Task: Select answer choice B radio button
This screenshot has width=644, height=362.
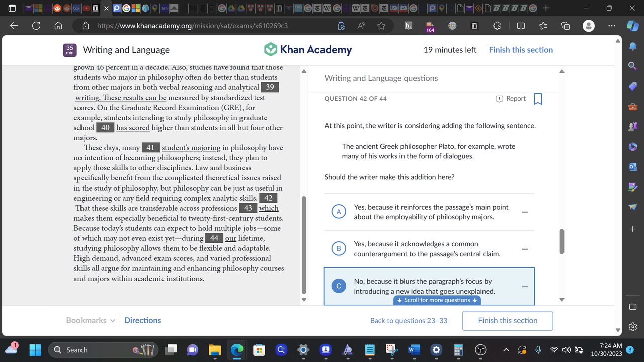Action: point(339,248)
